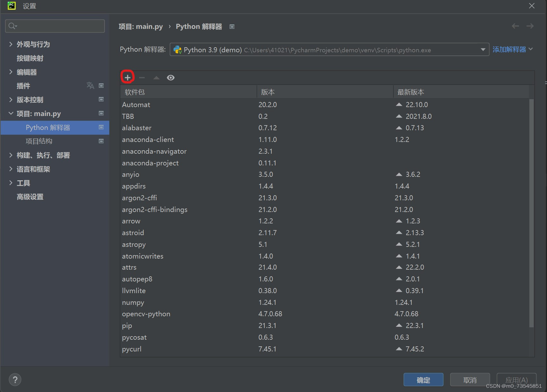The image size is (547, 392).
Task: Select 按键映射 in the settings tree
Action: (30, 58)
